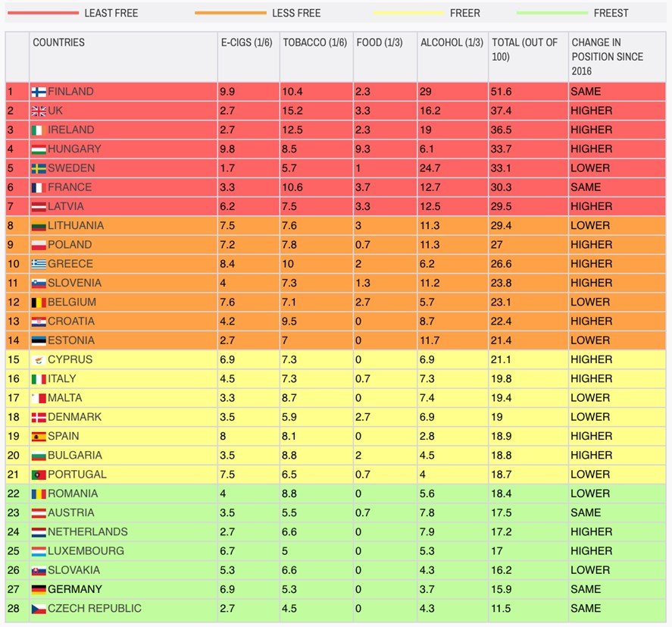
Task: Follow the HUNGARY country name link
Action: 73,149
